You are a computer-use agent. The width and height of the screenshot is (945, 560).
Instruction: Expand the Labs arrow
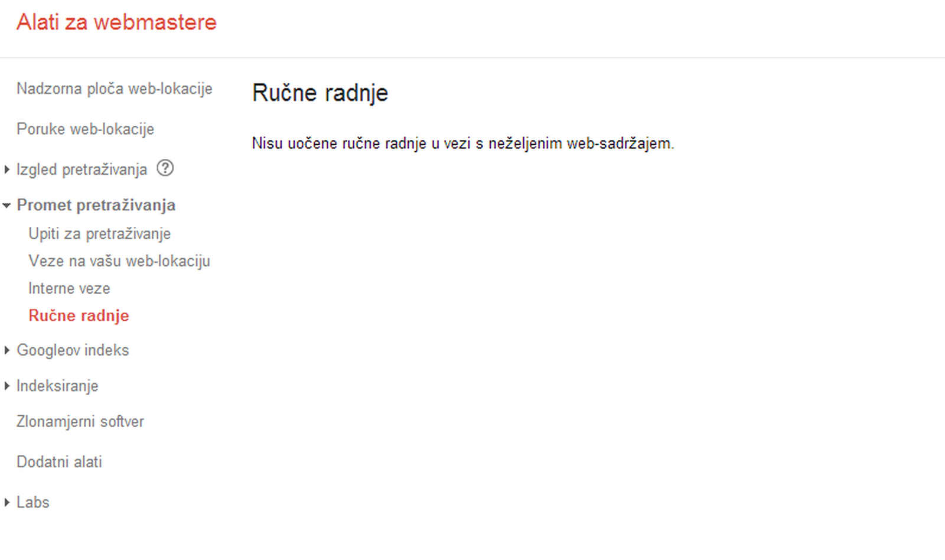pyautogui.click(x=6, y=502)
